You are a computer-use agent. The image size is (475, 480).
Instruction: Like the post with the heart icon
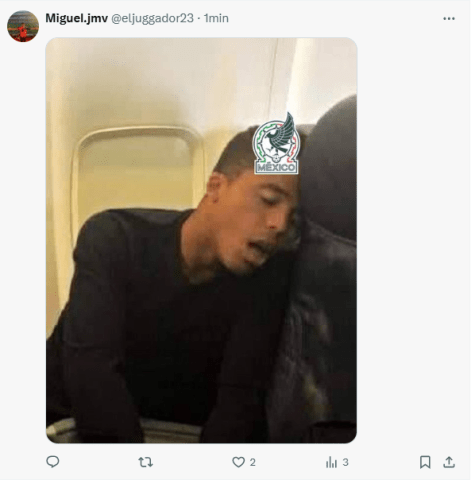coord(238,462)
